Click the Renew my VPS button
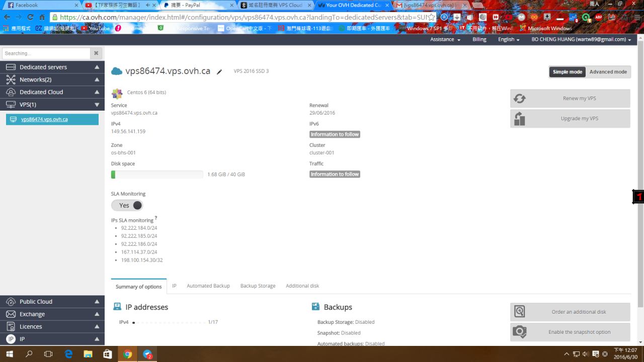 (x=570, y=99)
